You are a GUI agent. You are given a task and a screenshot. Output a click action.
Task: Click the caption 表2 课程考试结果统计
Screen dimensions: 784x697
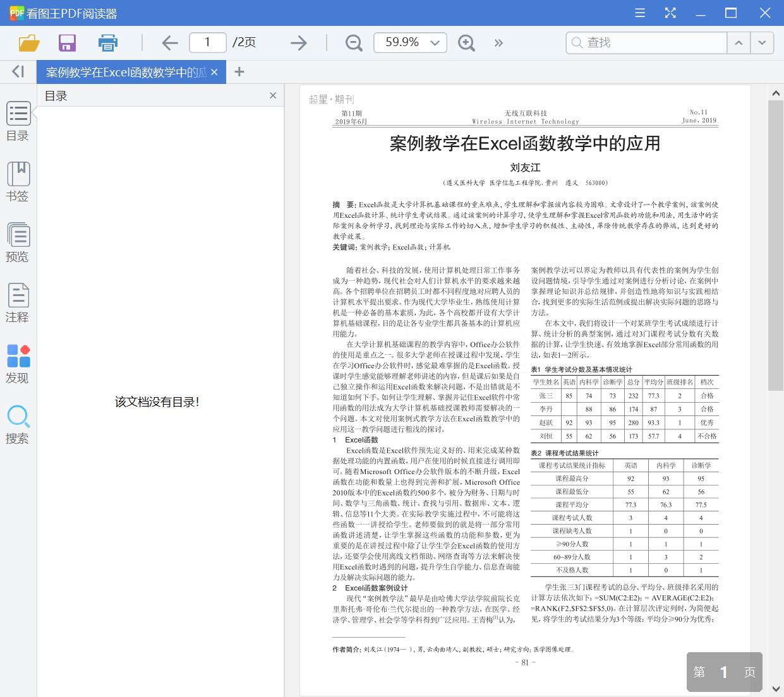(x=564, y=453)
